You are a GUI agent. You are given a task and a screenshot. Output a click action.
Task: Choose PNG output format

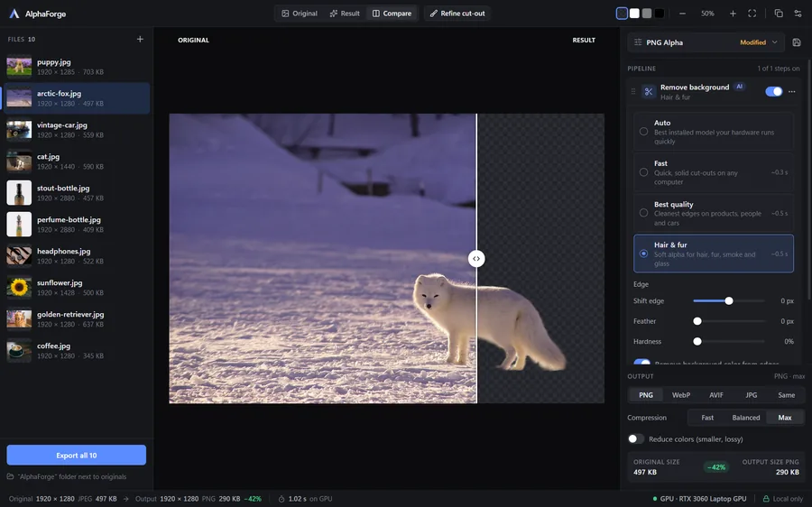click(x=646, y=394)
